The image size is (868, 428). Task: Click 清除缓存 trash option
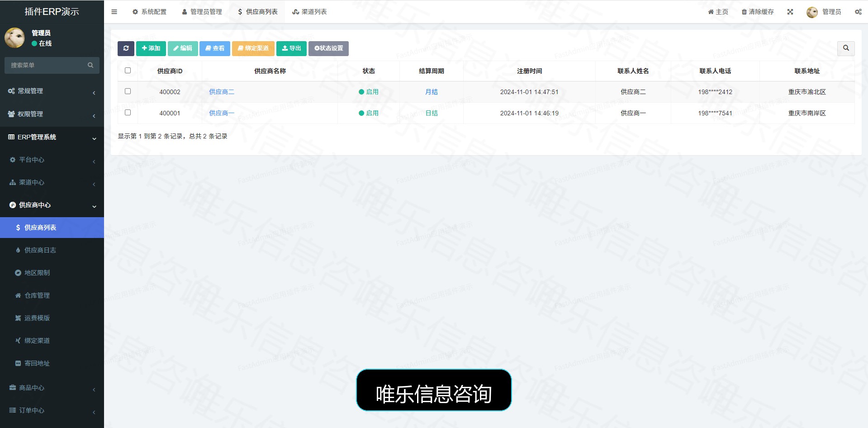point(758,12)
